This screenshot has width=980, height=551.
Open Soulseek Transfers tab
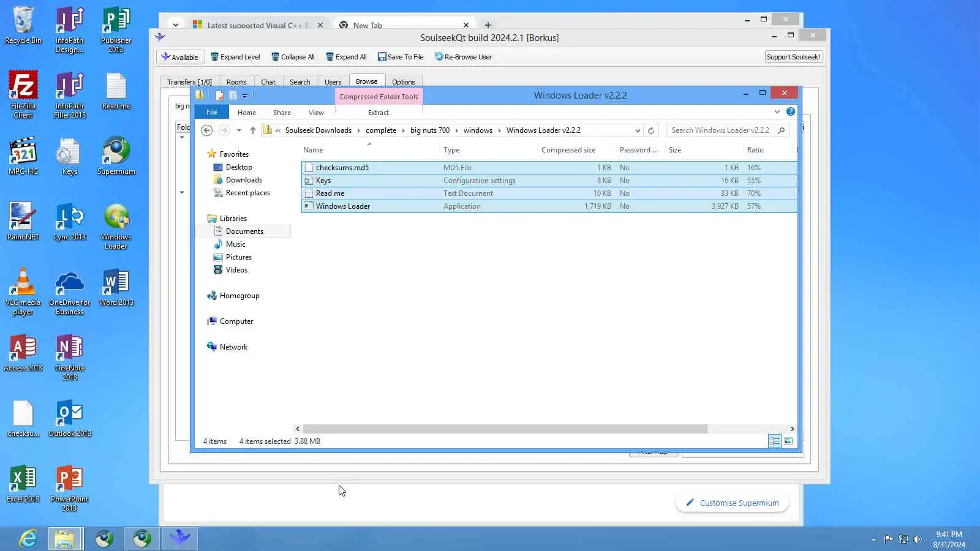tap(189, 82)
